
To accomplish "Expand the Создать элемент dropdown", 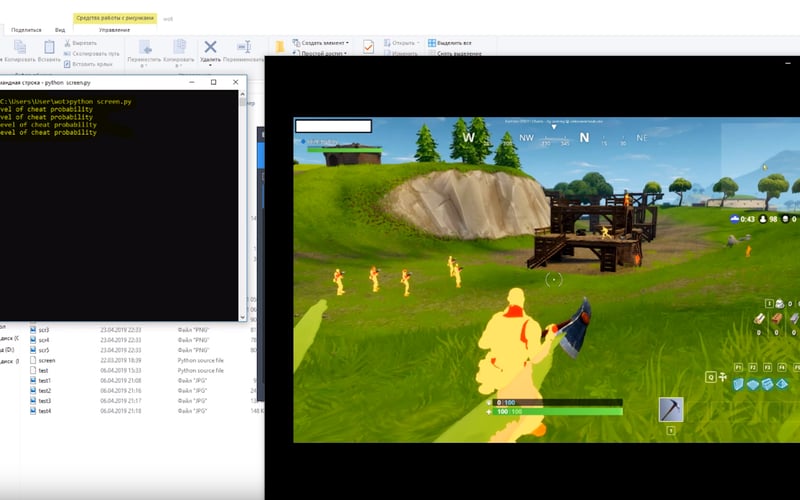I will coord(321,43).
